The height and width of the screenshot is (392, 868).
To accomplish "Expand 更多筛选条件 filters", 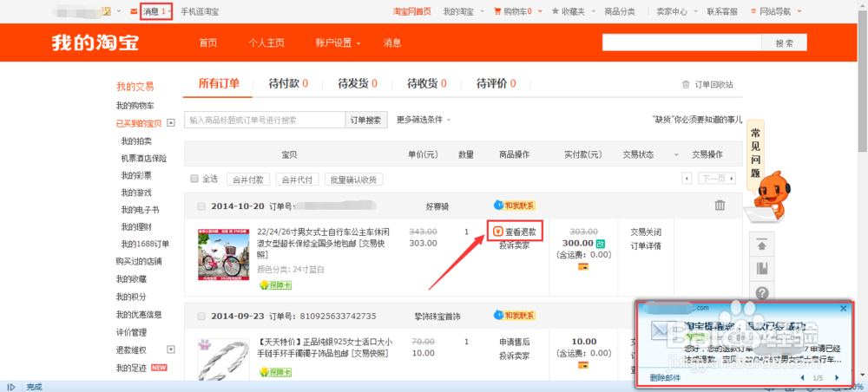I will (x=424, y=120).
